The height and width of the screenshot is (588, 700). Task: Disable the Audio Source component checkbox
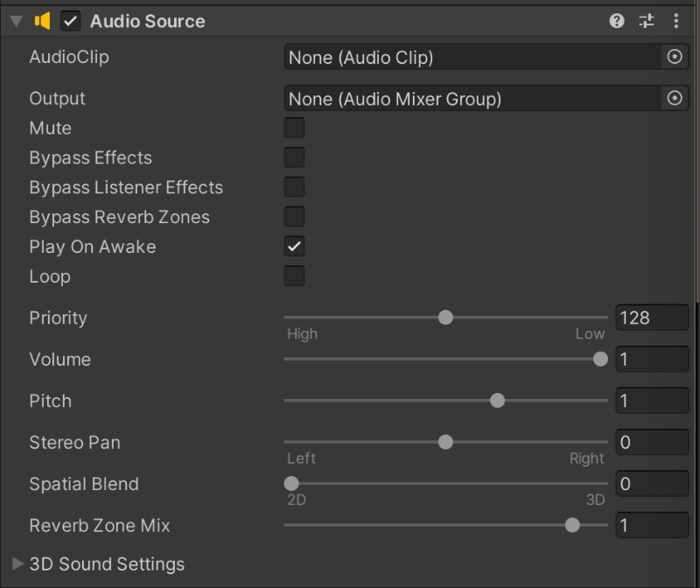71,21
